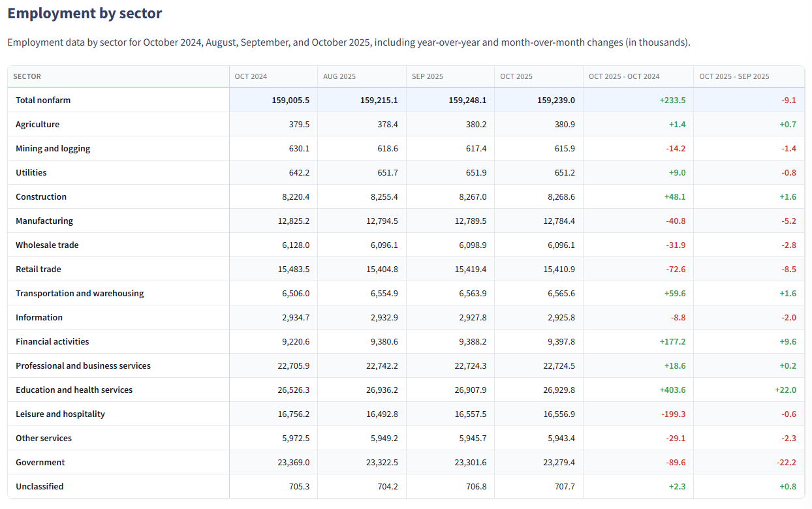Viewport: 812px width, 509px height.
Task: Click the Professional and business services label
Action: point(83,366)
